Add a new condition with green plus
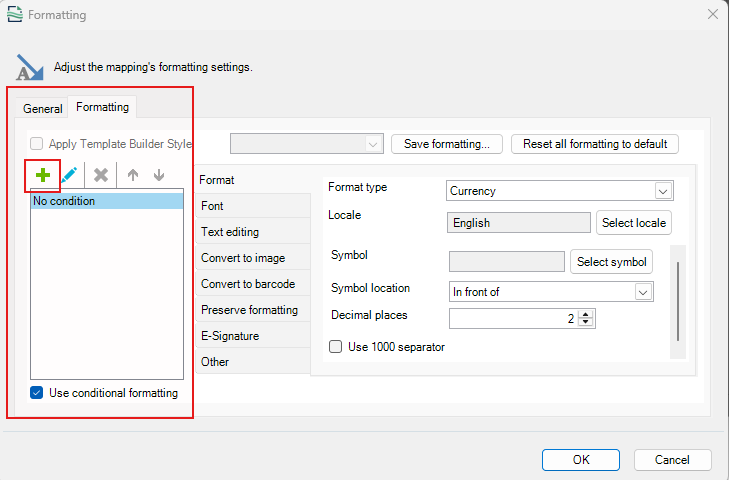Viewport: 729px width, 480px height. (43, 175)
